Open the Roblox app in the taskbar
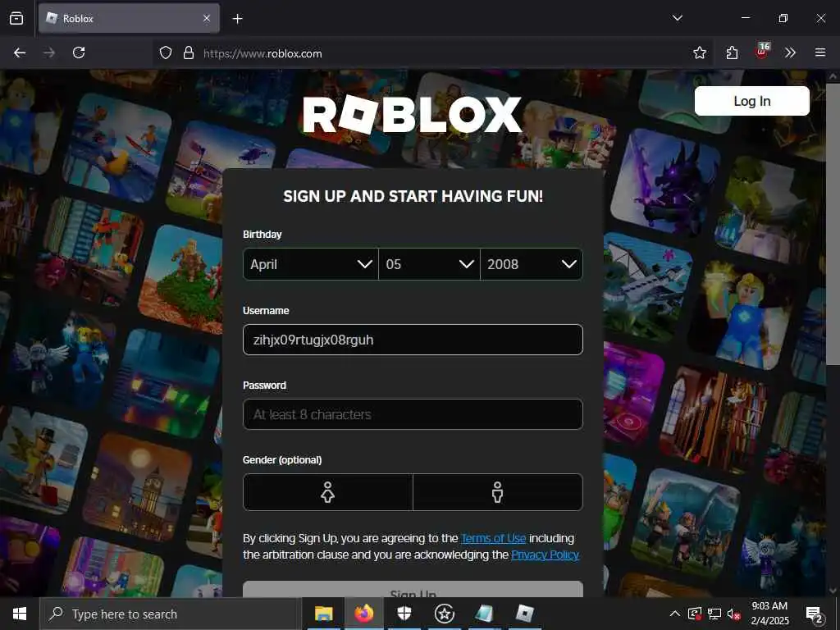840x630 pixels. coord(524,614)
